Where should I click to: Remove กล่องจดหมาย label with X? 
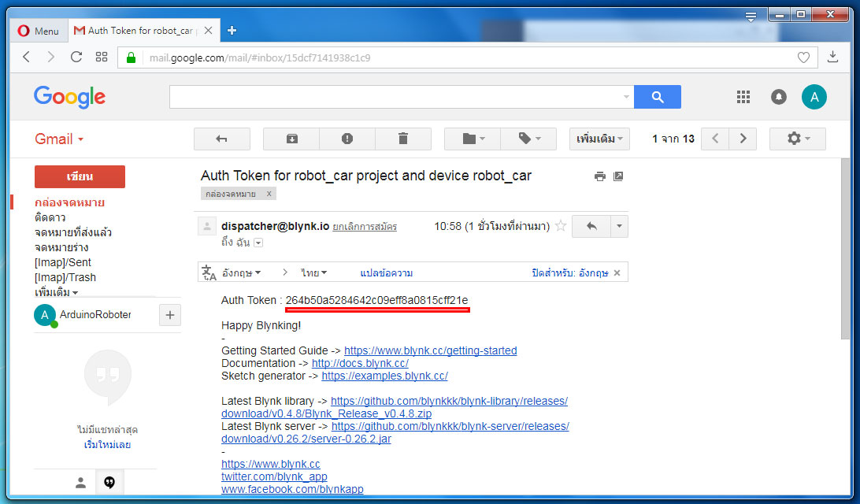pyautogui.click(x=269, y=194)
